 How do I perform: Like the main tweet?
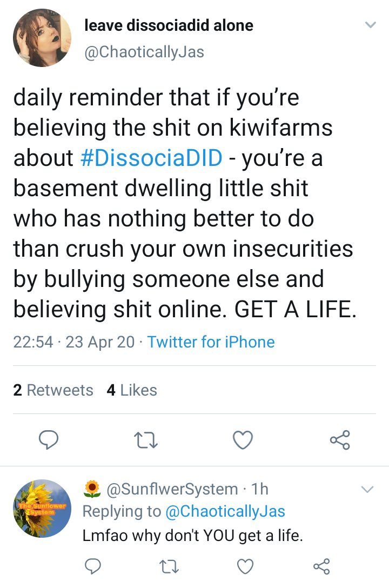tap(243, 440)
